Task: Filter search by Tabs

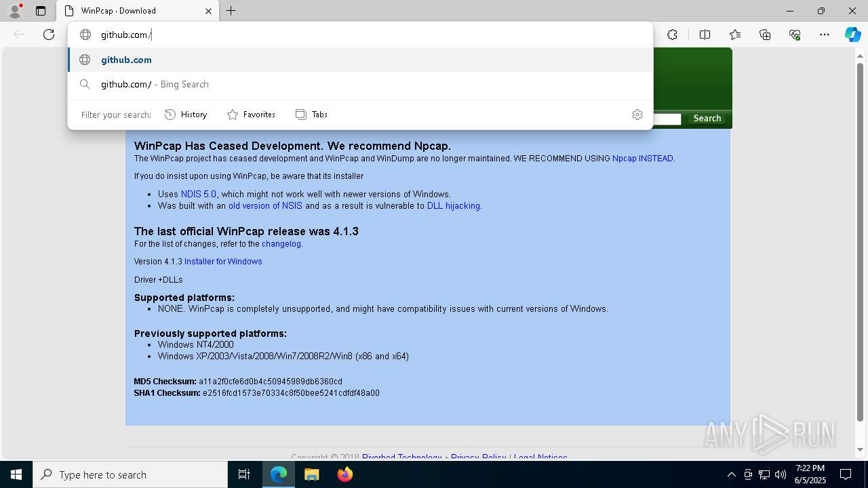Action: click(312, 115)
